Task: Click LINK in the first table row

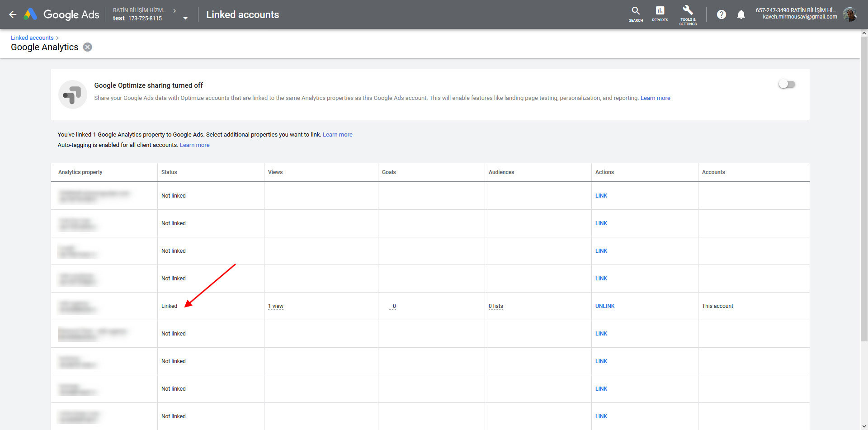Action: pyautogui.click(x=601, y=196)
